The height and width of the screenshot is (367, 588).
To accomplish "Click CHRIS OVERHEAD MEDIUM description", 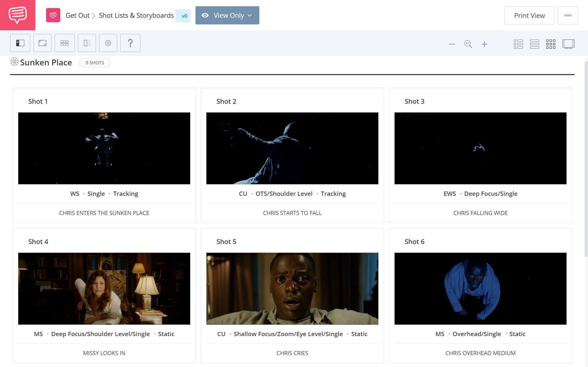I will point(480,353).
